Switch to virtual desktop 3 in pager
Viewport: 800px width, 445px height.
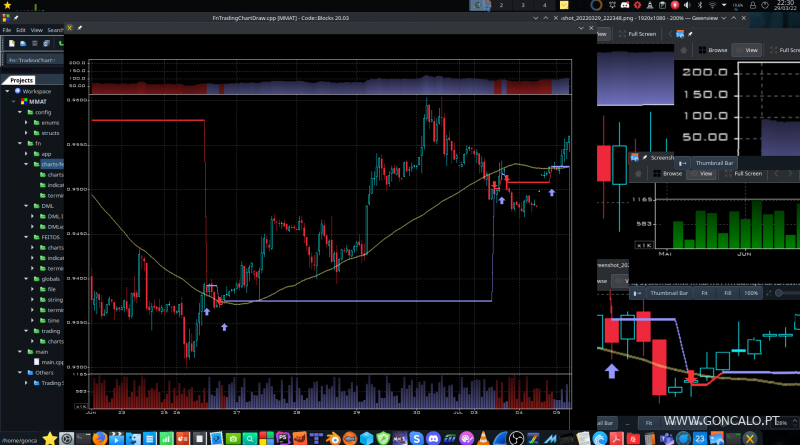pyautogui.click(x=522, y=6)
